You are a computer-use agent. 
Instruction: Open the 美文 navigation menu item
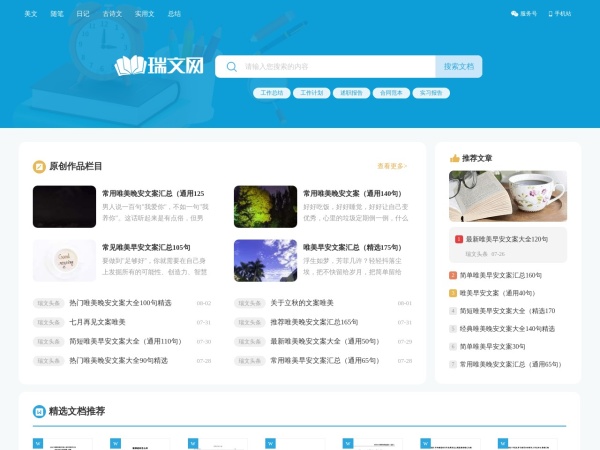click(x=31, y=14)
